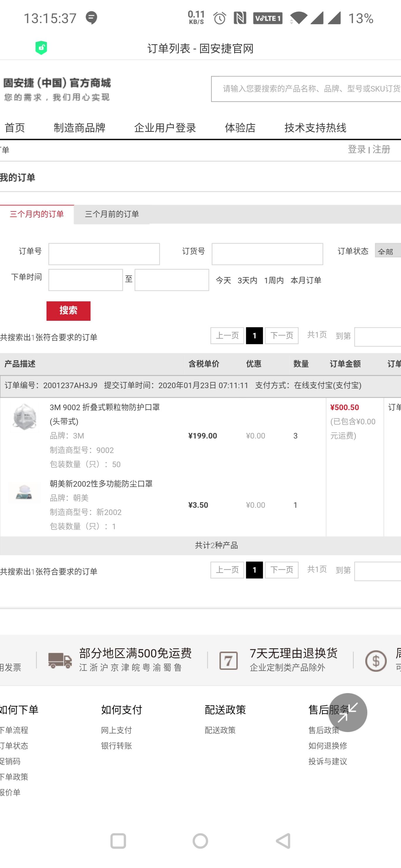The width and height of the screenshot is (401, 868).
Task: Tap the Android back triangle button
Action: click(x=283, y=841)
